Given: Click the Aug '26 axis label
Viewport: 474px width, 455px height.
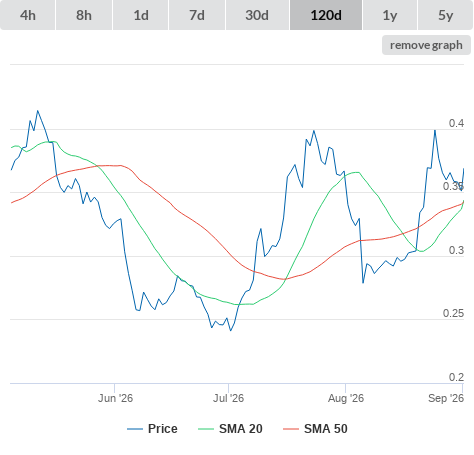Looking at the screenshot, I should (x=346, y=398).
